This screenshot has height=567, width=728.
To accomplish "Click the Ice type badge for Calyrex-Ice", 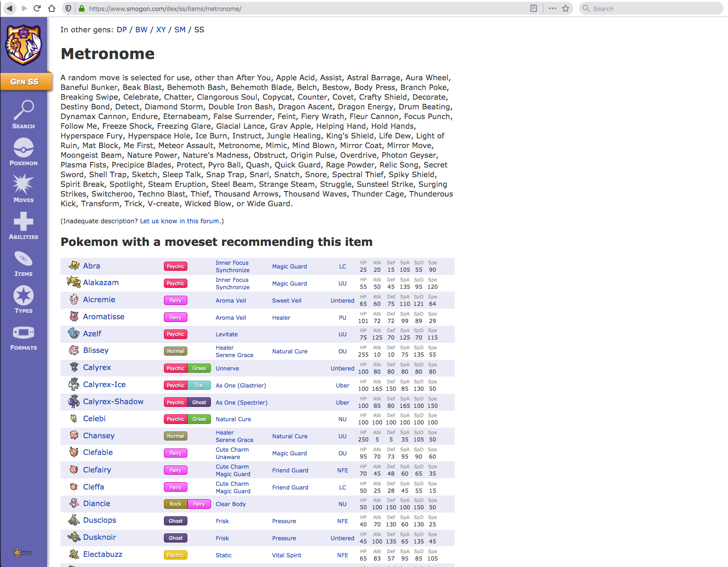I will [x=199, y=385].
